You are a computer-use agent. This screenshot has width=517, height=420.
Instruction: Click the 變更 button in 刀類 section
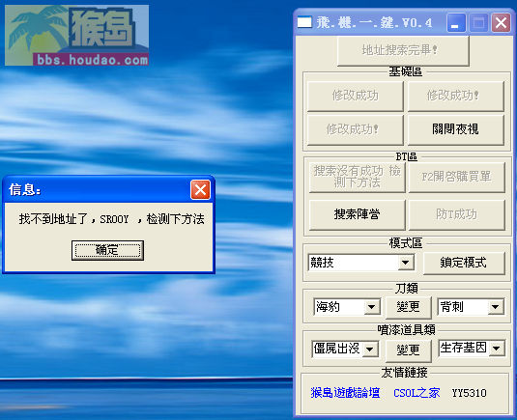click(x=408, y=307)
